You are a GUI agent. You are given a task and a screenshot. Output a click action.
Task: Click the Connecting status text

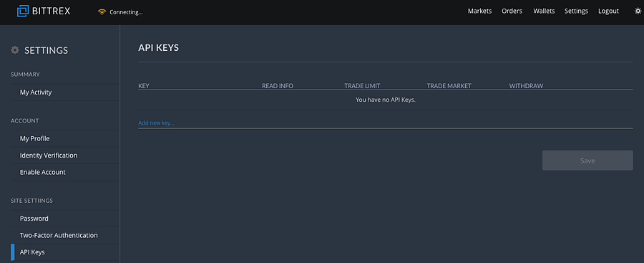point(126,12)
